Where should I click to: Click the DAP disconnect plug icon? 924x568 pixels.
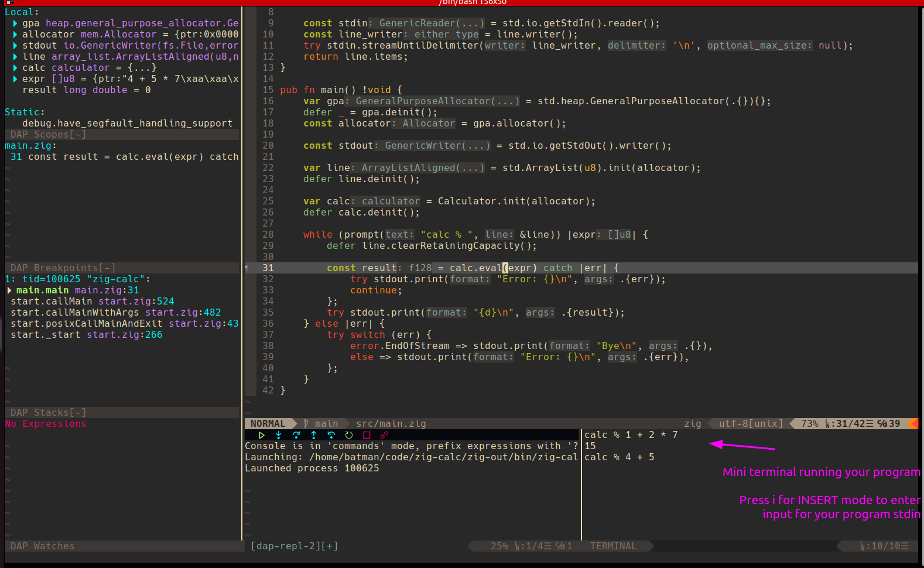(384, 435)
